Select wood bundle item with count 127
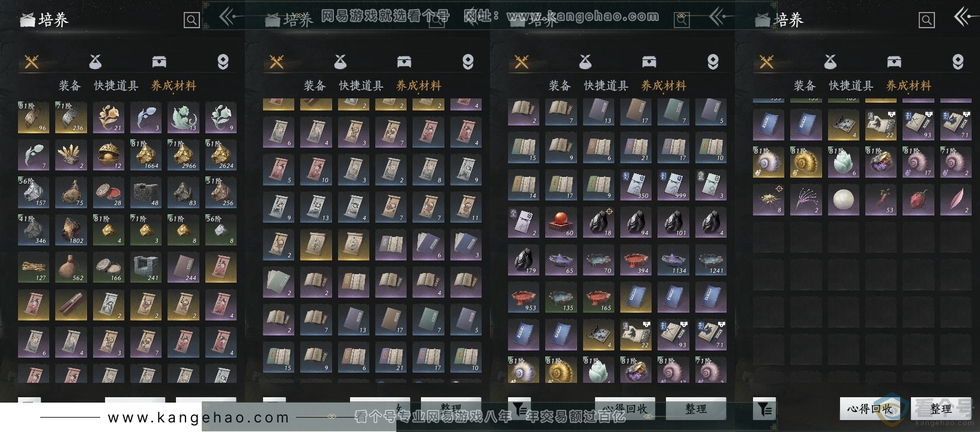The height and width of the screenshot is (432, 980). pyautogui.click(x=34, y=267)
